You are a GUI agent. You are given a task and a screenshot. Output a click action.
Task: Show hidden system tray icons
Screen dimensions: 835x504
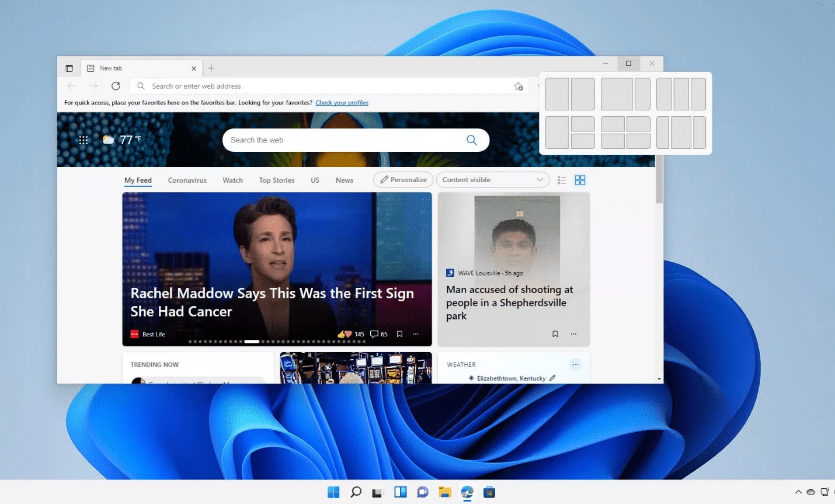click(x=798, y=492)
